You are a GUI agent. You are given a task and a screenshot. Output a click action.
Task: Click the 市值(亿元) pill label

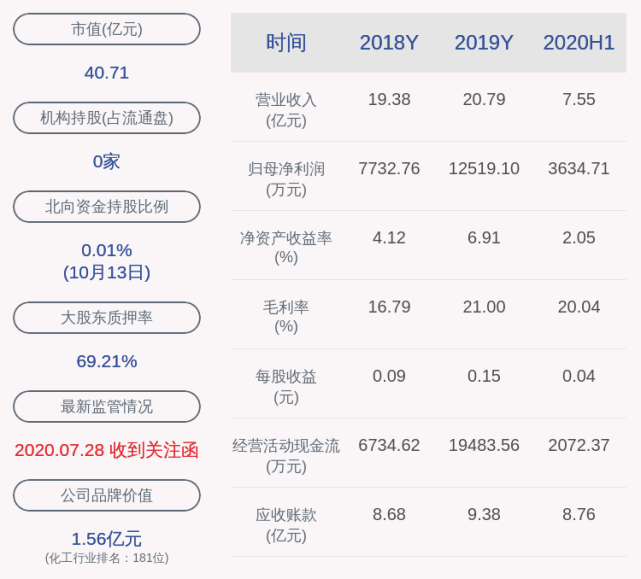coord(107,29)
